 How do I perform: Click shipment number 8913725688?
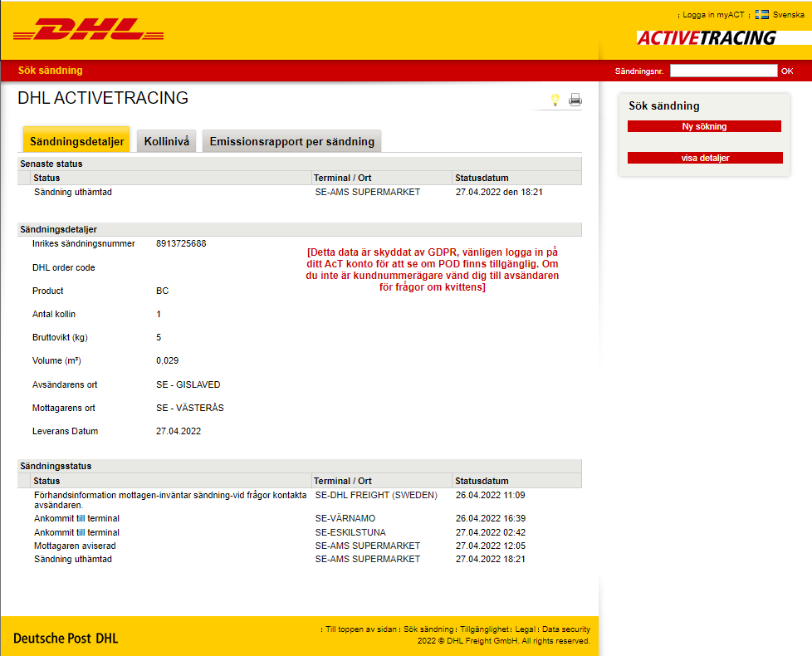181,243
